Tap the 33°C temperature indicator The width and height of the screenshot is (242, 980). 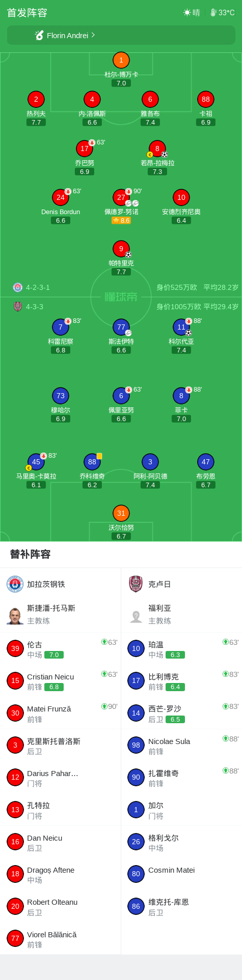pyautogui.click(x=223, y=13)
